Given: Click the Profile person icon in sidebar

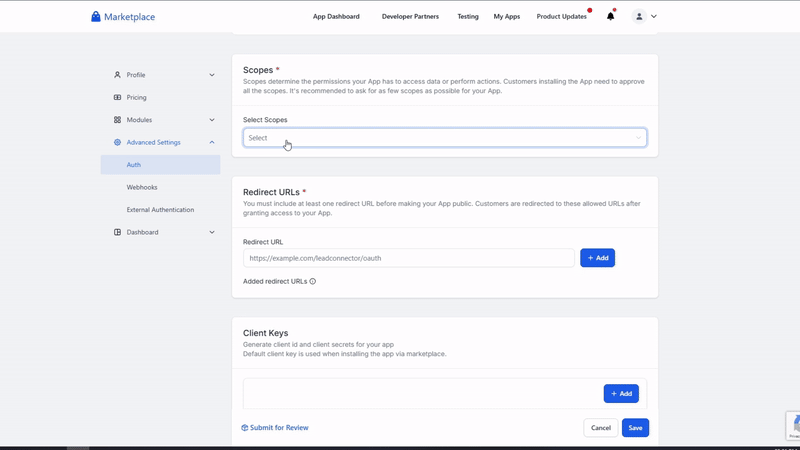Looking at the screenshot, I should point(117,75).
